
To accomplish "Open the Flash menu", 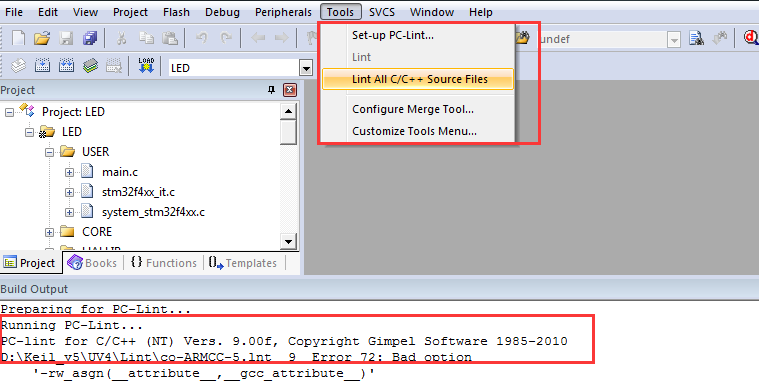I will (x=176, y=12).
